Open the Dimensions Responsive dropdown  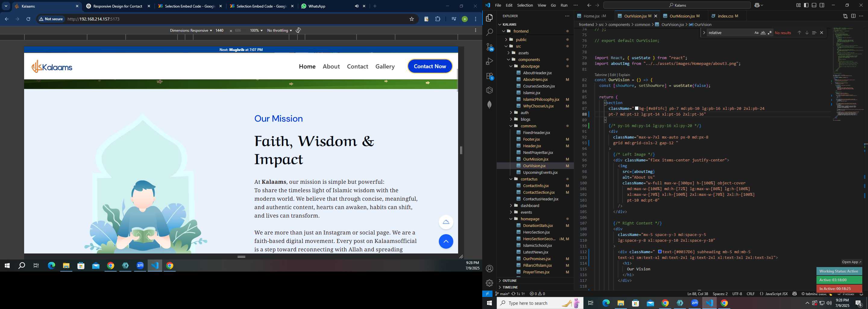coord(191,30)
